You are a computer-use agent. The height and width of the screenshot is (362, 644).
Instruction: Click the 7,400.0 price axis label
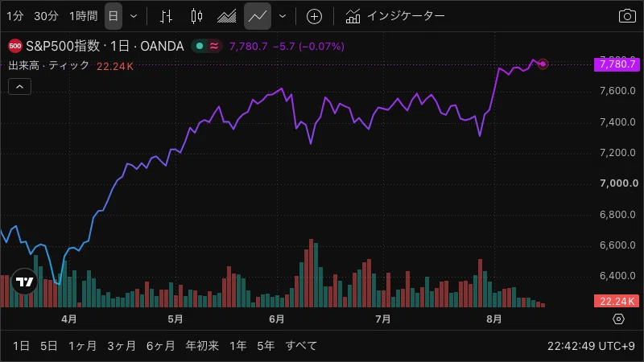[617, 122]
